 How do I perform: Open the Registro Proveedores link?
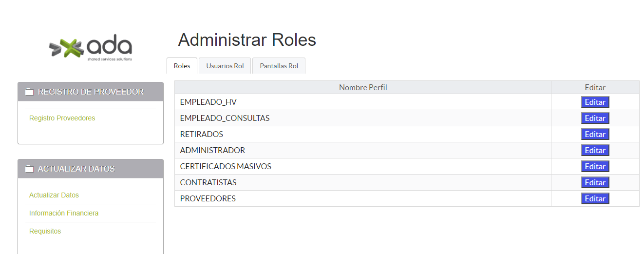[62, 118]
